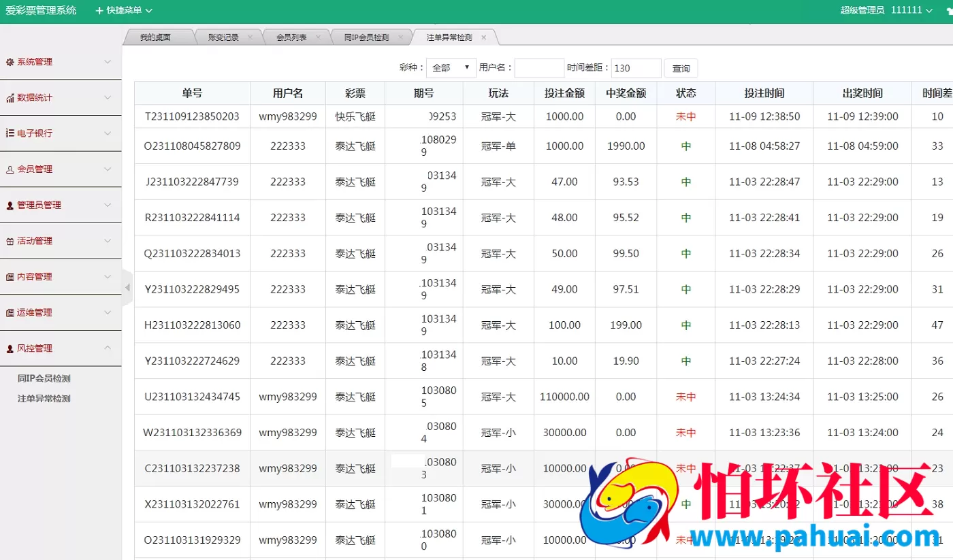
Task: Click the 会员管理 user icon
Action: [x=10, y=169]
